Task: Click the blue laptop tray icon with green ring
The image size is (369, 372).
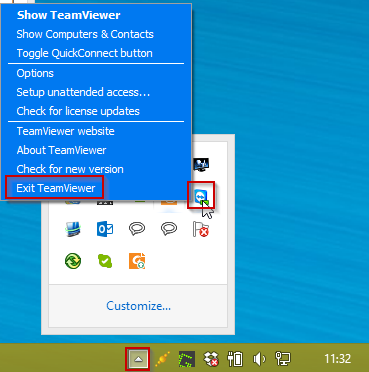Action: pos(73,229)
